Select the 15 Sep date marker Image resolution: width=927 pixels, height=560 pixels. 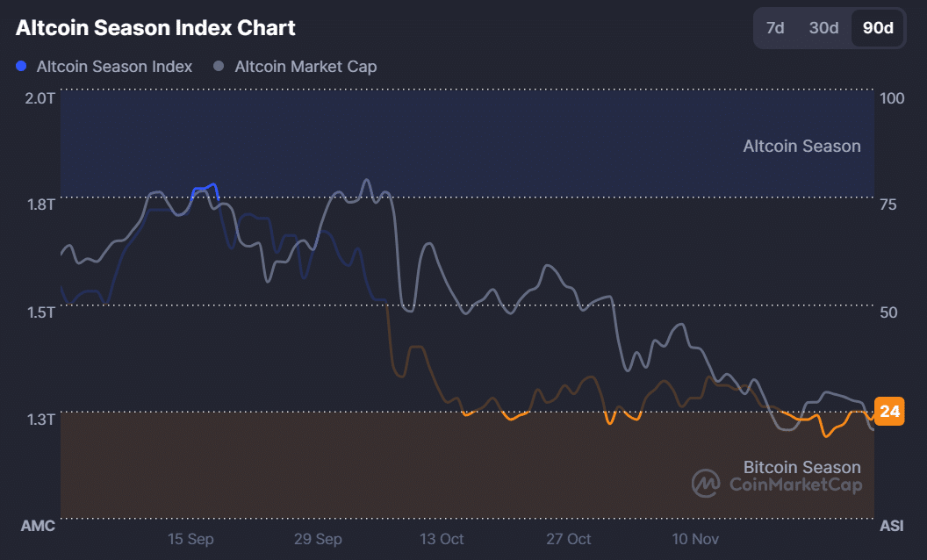pos(190,538)
